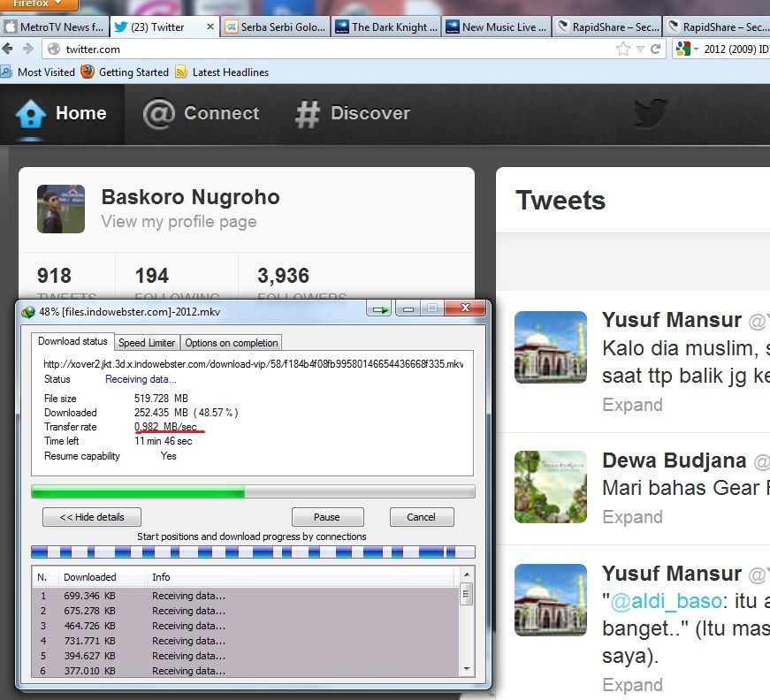Open the Speed Limiter tab
The height and width of the screenshot is (700, 770).
(x=147, y=343)
